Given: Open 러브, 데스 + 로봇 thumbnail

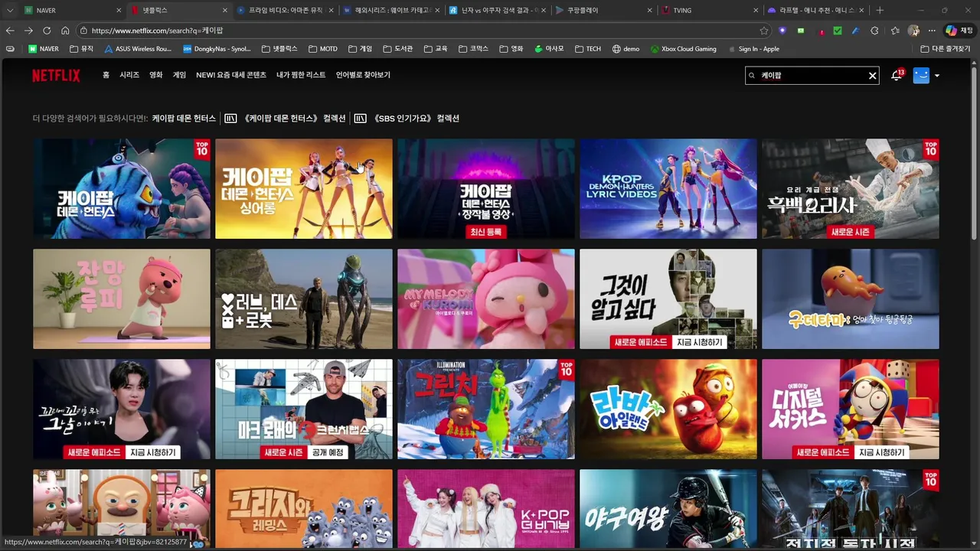Looking at the screenshot, I should click(x=304, y=298).
